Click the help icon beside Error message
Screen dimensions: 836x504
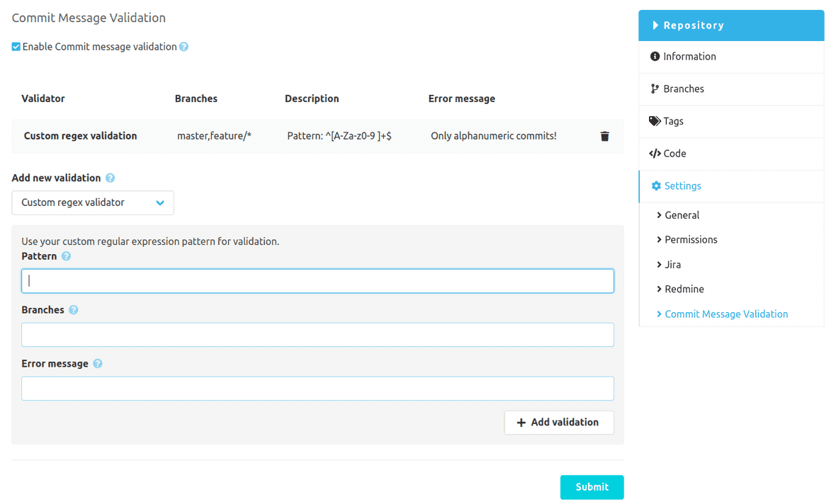[x=98, y=363]
